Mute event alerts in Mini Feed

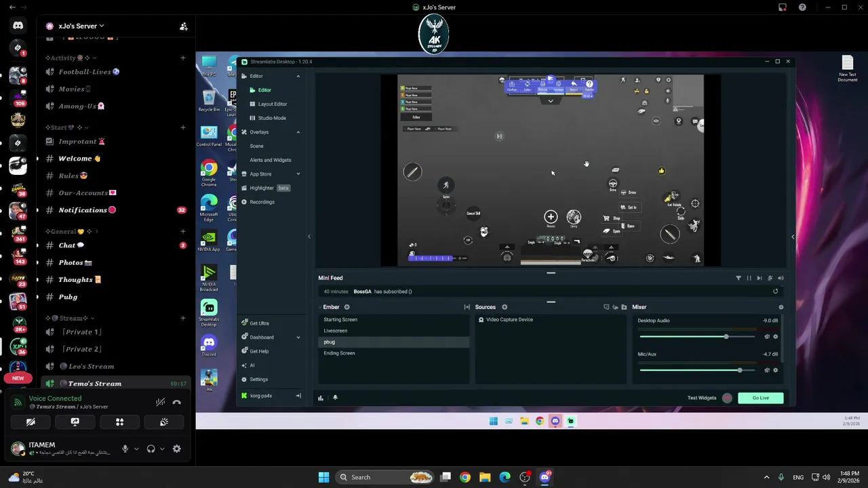(x=781, y=278)
